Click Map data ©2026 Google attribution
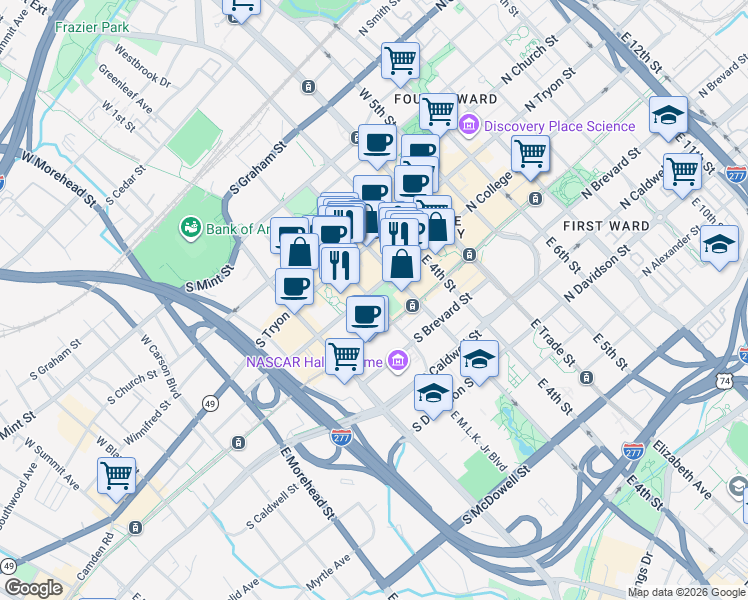The height and width of the screenshot is (600, 748). pos(686,593)
